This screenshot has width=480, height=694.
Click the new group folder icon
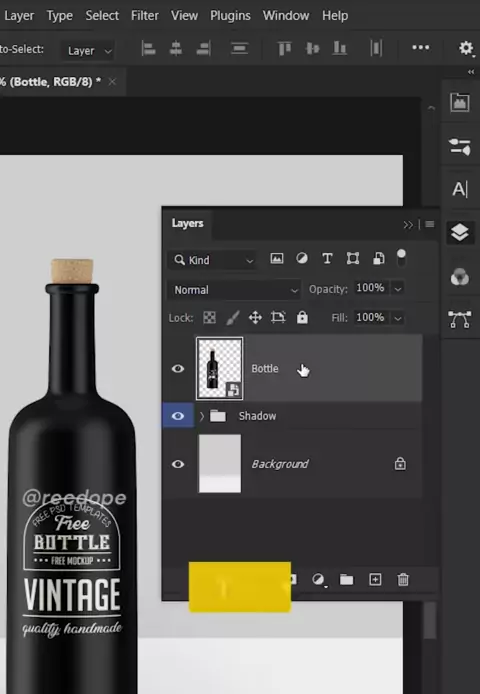346,579
